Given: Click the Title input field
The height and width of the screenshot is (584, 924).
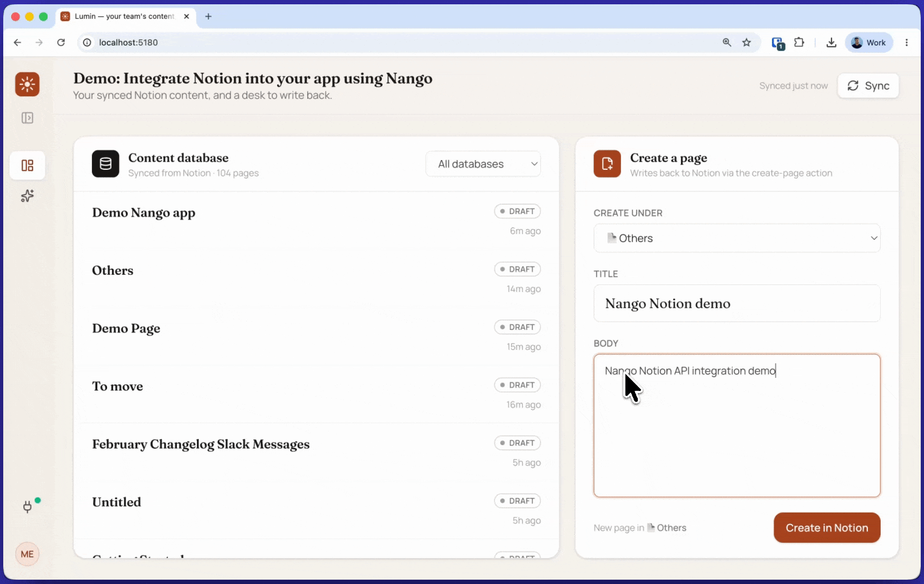Looking at the screenshot, I should tap(737, 303).
